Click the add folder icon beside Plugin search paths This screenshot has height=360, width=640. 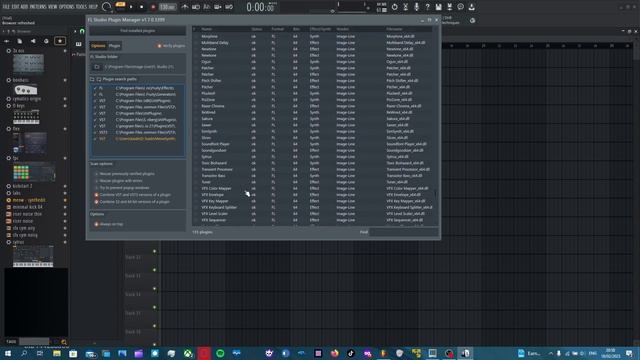[92, 79]
